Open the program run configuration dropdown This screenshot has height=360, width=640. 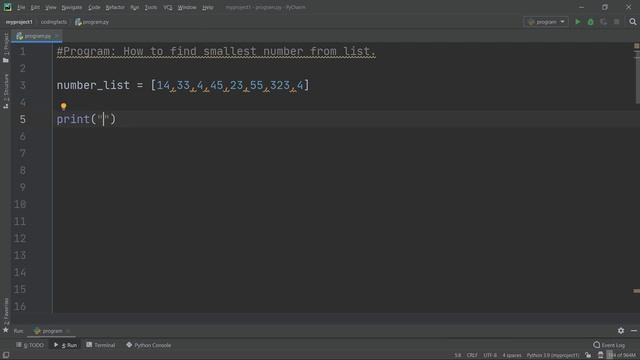click(546, 22)
